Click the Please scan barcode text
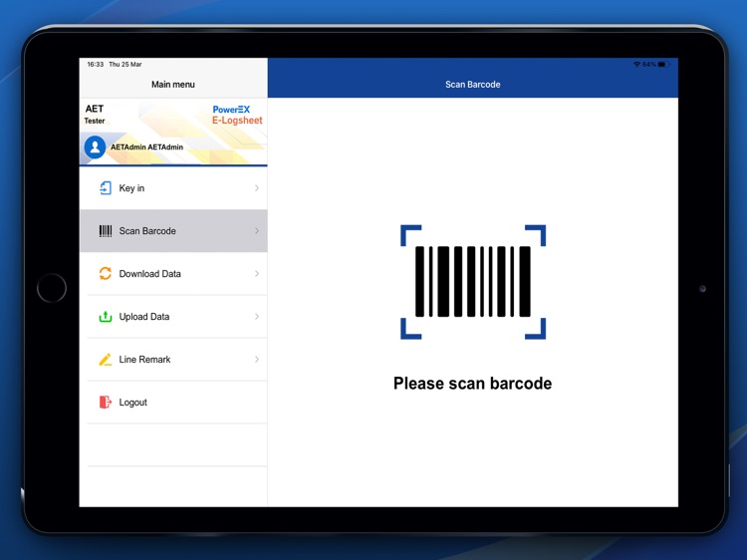The height and width of the screenshot is (560, 747). (x=472, y=384)
